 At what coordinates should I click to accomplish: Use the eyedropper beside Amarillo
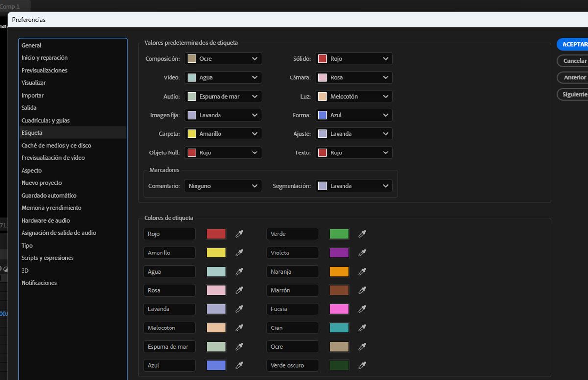coord(239,253)
